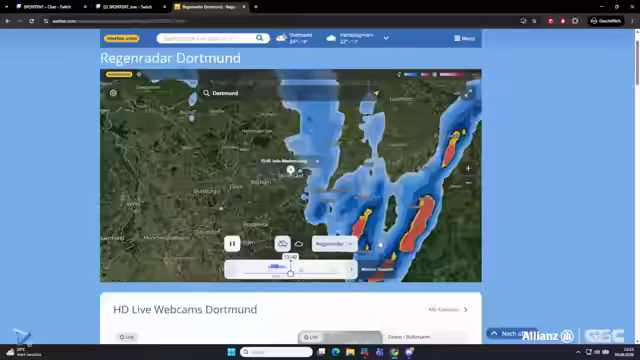This screenshot has height=360, width=640.
Task: Toggle the crossed-out cloud layer
Action: point(282,244)
